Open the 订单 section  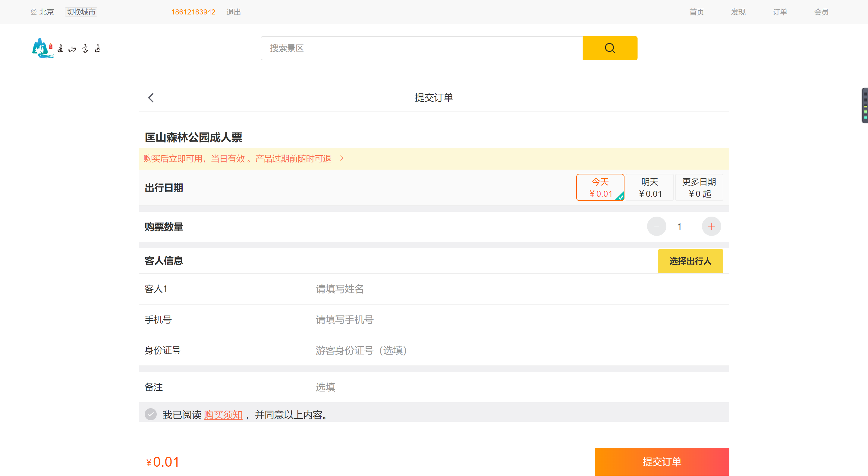(780, 12)
